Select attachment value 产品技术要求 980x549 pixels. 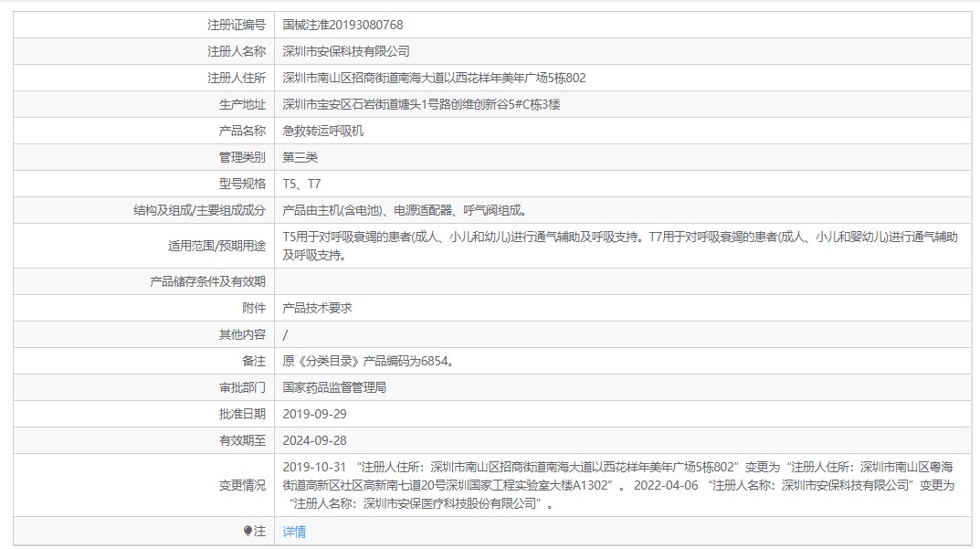[x=318, y=308]
